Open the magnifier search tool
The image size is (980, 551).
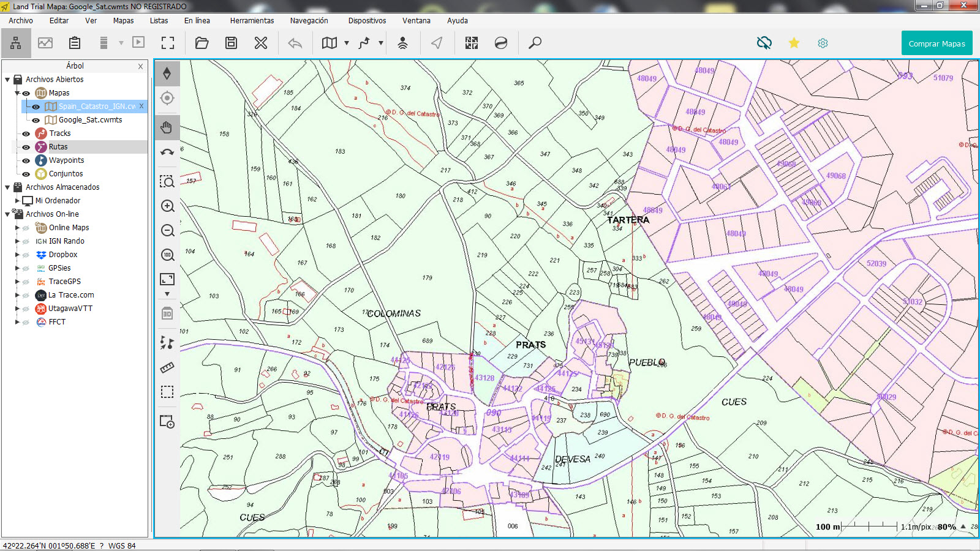pyautogui.click(x=535, y=43)
